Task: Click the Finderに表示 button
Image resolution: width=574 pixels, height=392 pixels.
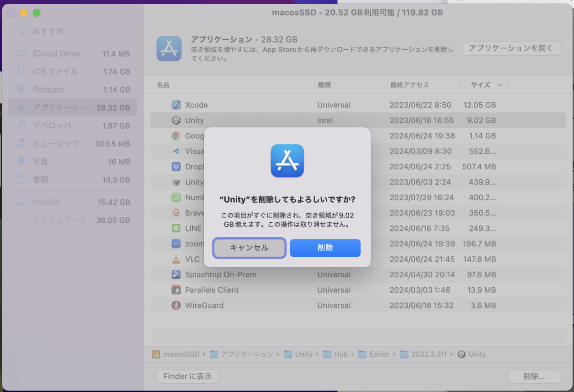Action: pyautogui.click(x=188, y=376)
